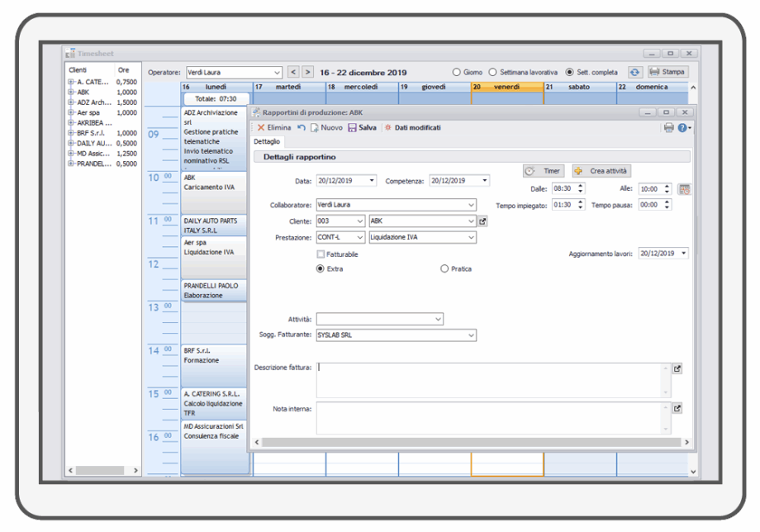Open the Cliente name ABK dropdown

471,221
